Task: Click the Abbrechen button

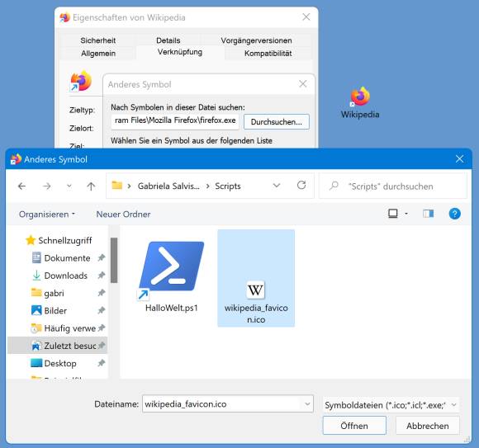Action: [427, 426]
